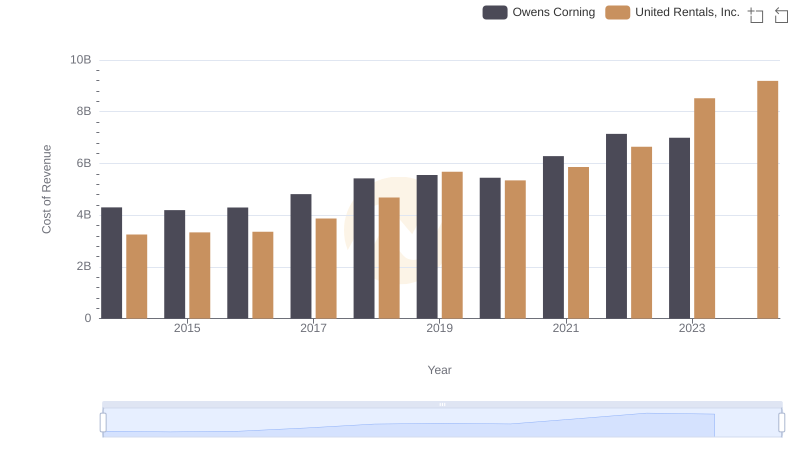Click the zoom area select icon
This screenshot has height=461, width=800.
tap(756, 15)
